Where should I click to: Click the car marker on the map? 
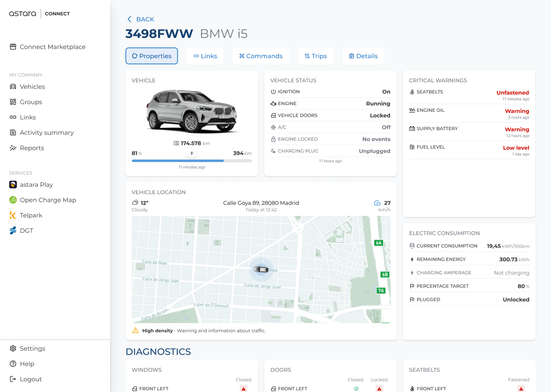[x=261, y=269]
